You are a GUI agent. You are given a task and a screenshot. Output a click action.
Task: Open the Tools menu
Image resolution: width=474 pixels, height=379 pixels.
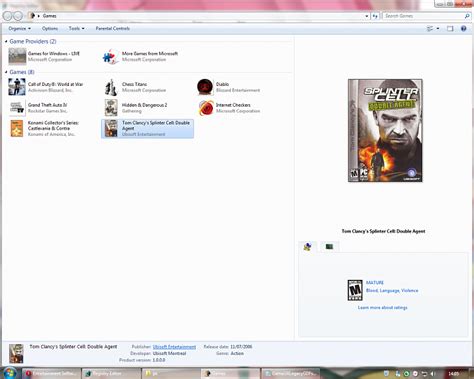[x=76, y=29]
